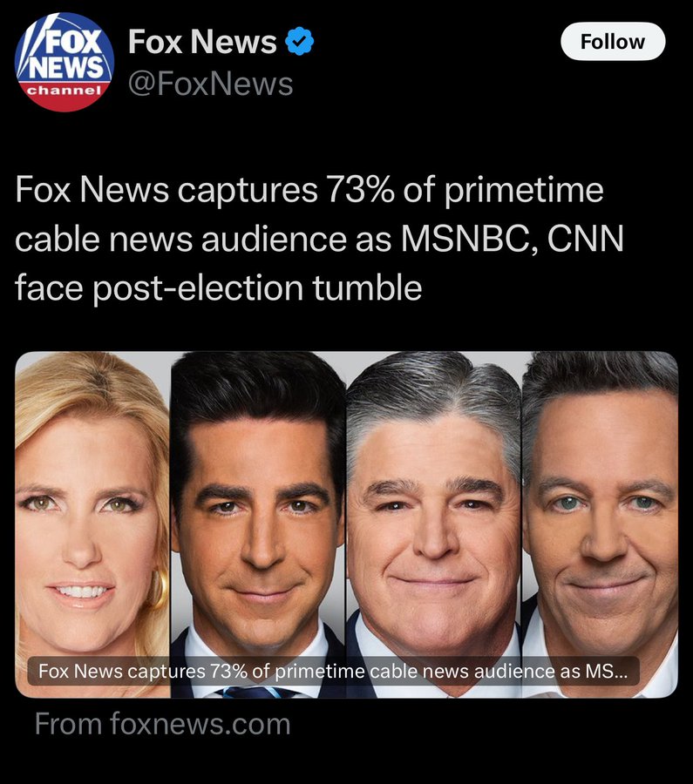Open the tweet headline text
The image size is (693, 784).
coord(319,239)
